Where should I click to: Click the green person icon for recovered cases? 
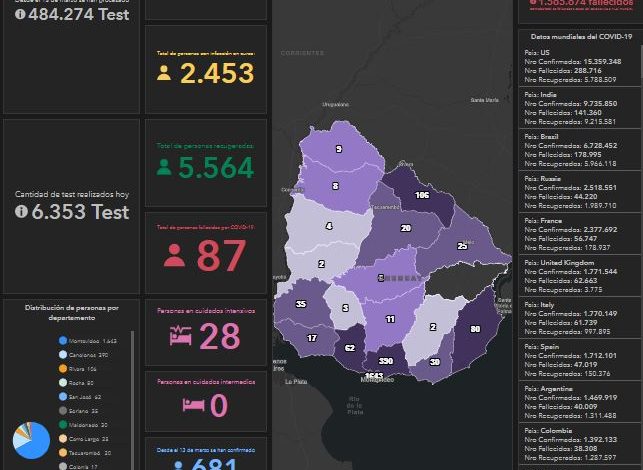(x=164, y=168)
